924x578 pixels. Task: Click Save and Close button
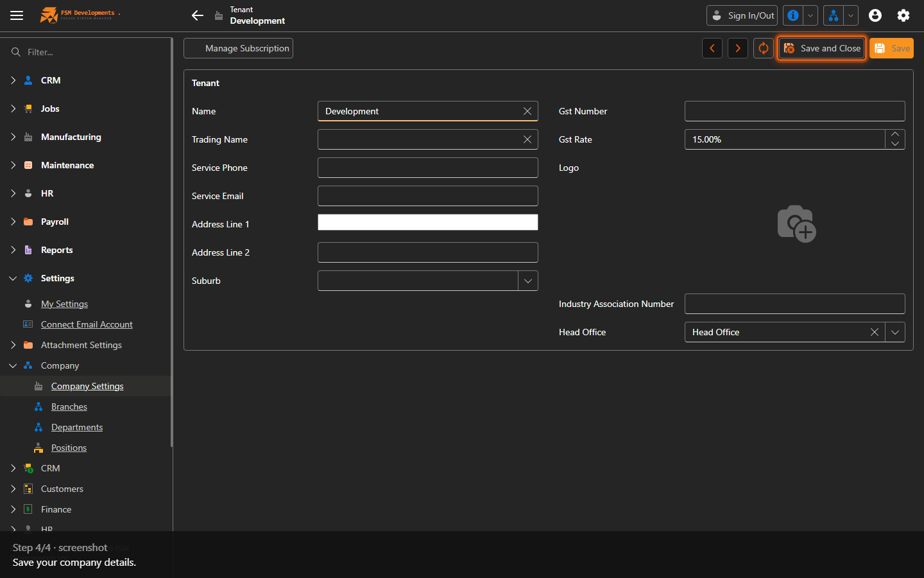(x=822, y=48)
